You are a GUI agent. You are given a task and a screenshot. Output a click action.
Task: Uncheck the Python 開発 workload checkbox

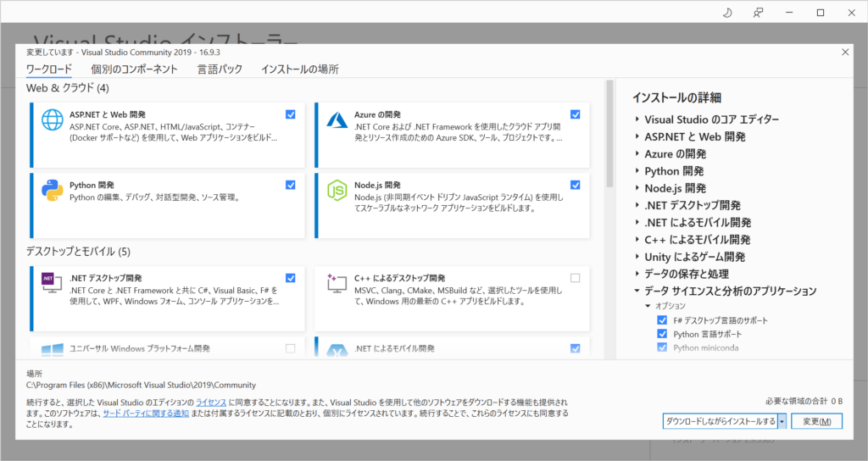tap(290, 185)
